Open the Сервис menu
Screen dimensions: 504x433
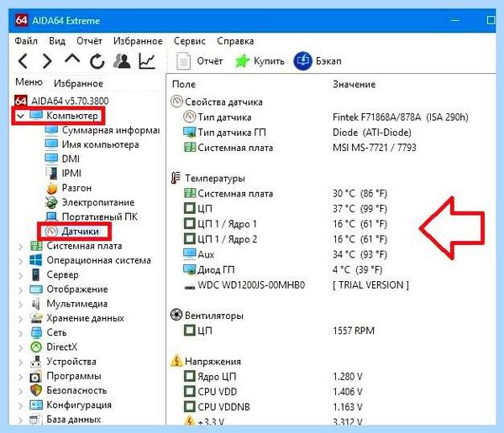point(189,41)
